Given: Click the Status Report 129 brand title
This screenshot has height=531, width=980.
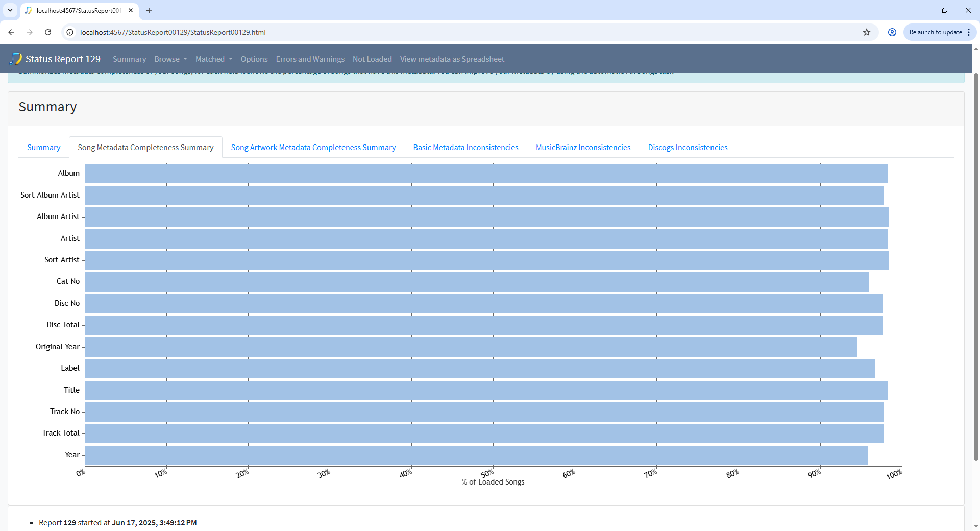Looking at the screenshot, I should coord(63,59).
